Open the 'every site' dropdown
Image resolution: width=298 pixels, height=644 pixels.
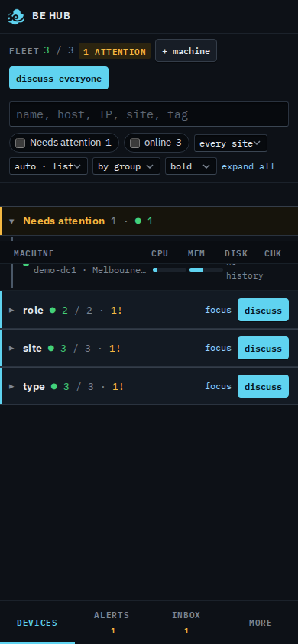tap(231, 143)
